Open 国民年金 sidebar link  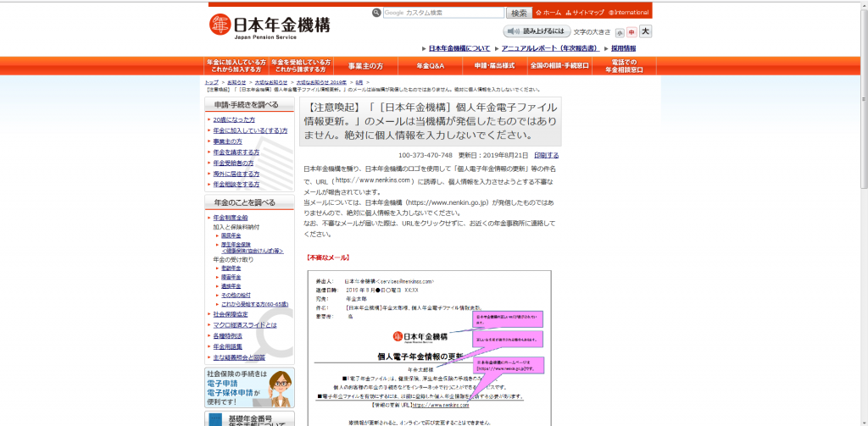(231, 235)
